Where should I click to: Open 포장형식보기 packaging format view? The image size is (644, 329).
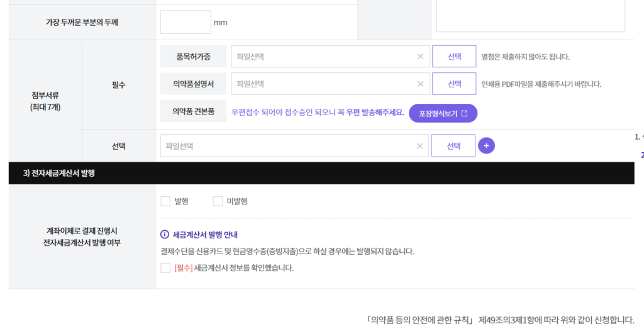(x=443, y=113)
